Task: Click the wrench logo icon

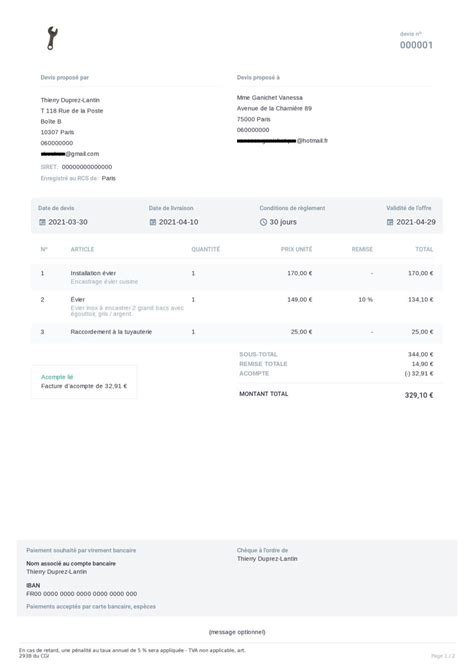Action: (x=52, y=38)
